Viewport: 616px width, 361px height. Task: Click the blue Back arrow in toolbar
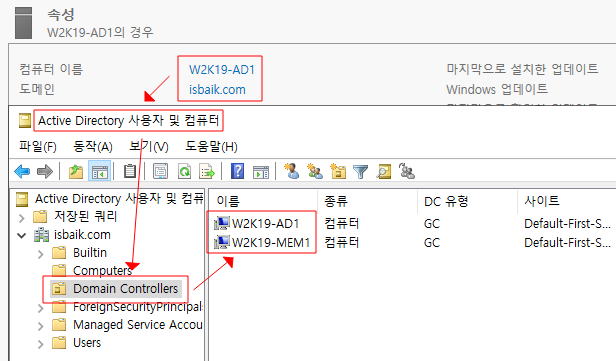click(22, 171)
